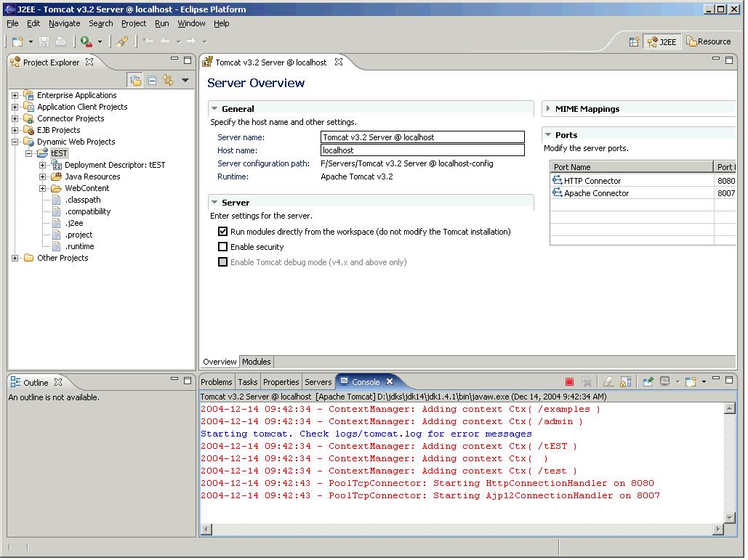Switch to the Resource perspective

click(x=709, y=42)
